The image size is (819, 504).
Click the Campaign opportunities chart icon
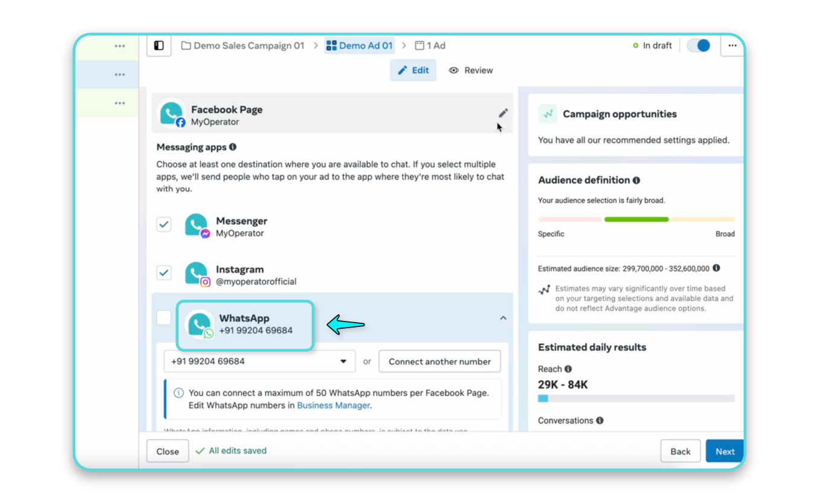(x=547, y=114)
